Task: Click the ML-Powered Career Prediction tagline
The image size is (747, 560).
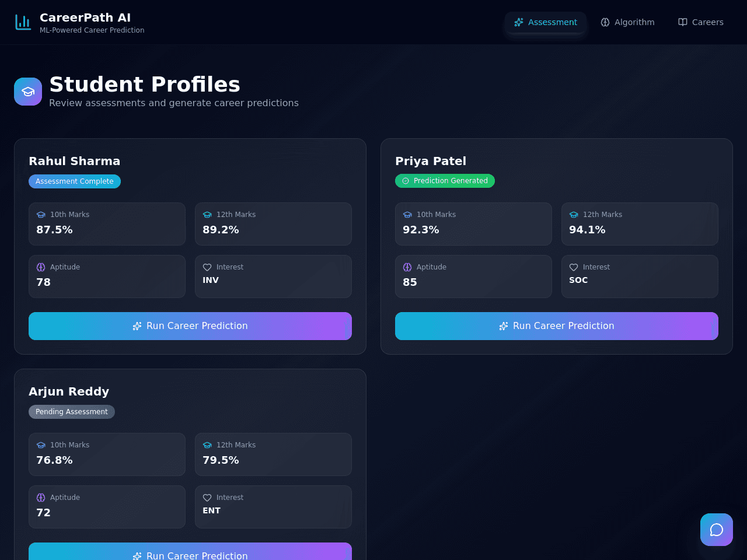Action: [x=92, y=30]
